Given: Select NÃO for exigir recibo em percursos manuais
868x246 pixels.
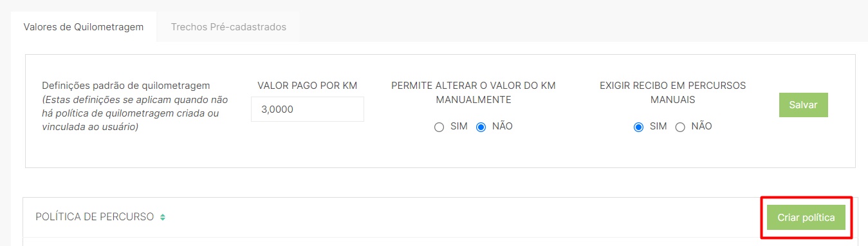Looking at the screenshot, I should (x=680, y=127).
